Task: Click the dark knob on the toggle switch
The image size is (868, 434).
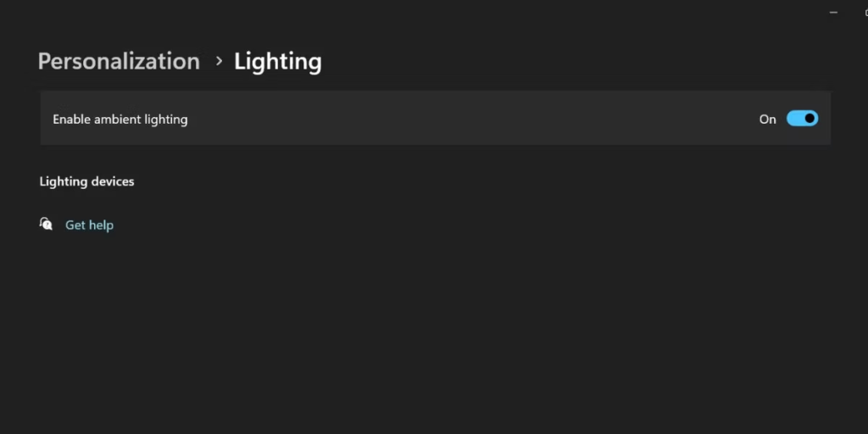Action: 810,119
